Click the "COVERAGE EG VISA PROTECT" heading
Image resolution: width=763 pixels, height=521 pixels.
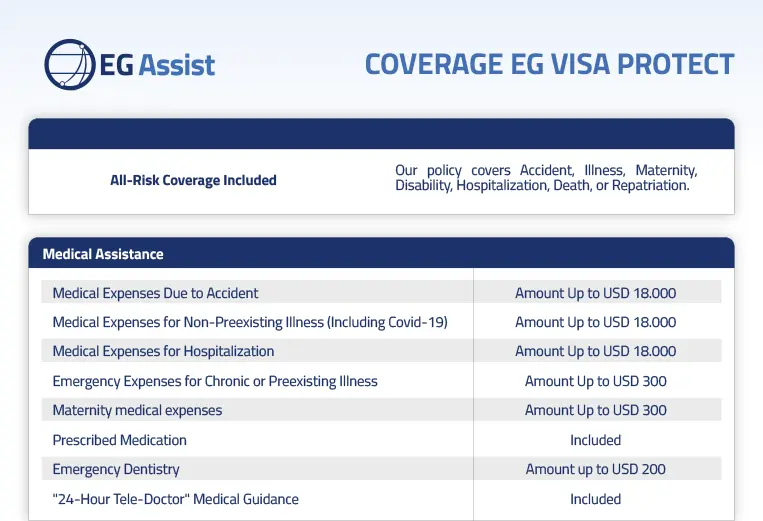pos(549,64)
